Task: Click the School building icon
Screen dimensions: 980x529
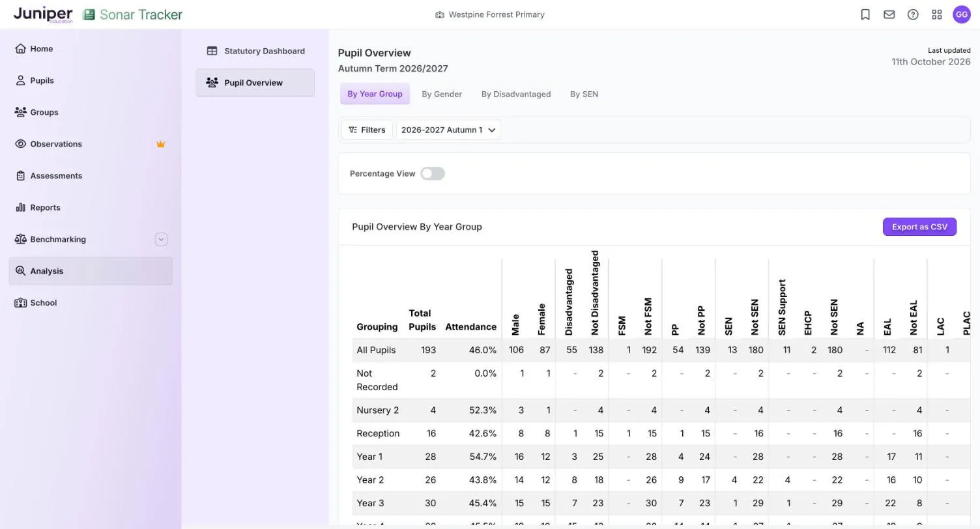Action: click(x=20, y=303)
